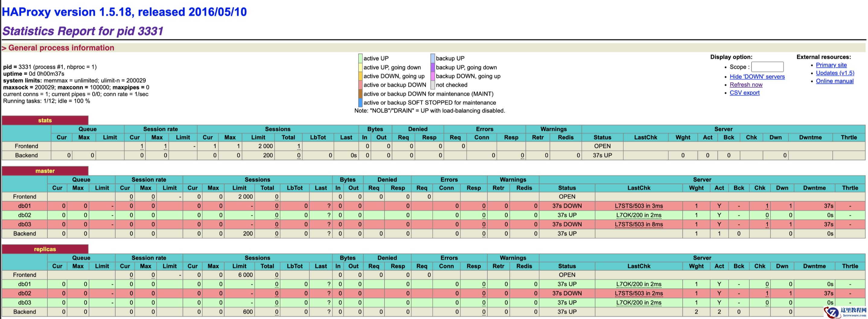Image resolution: width=868 pixels, height=319 pixels.
Task: Click the 'Display option:' label
Action: pos(731,57)
